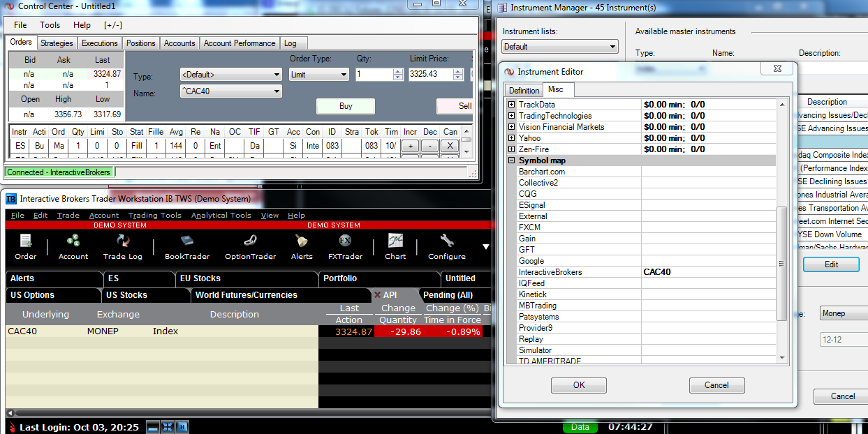
Task: Open the Trade Log toolbar icon
Action: tap(123, 247)
